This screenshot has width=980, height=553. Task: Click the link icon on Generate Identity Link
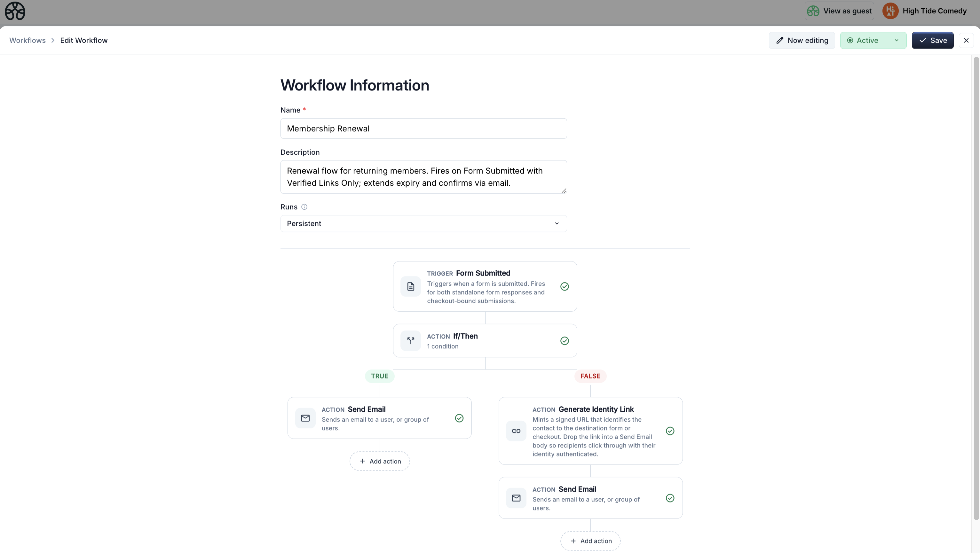[x=516, y=431]
